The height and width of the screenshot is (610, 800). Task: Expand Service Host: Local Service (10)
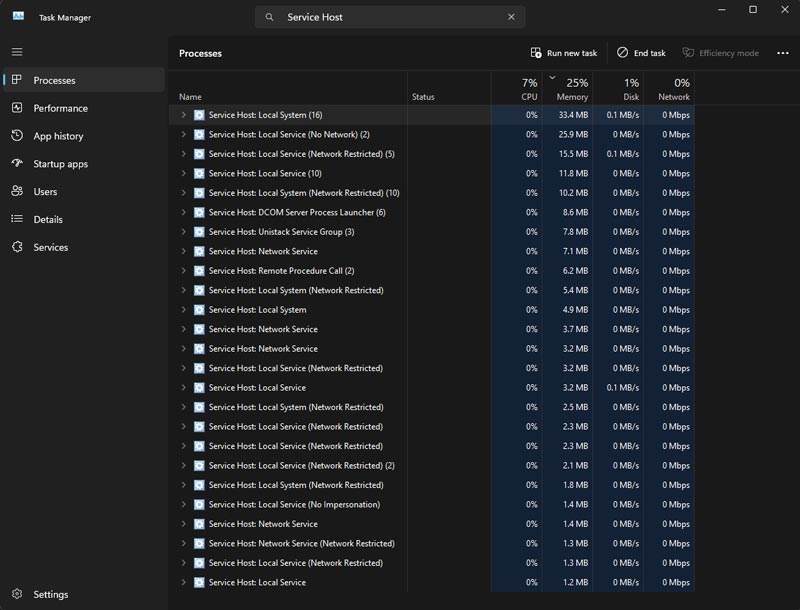(183, 173)
